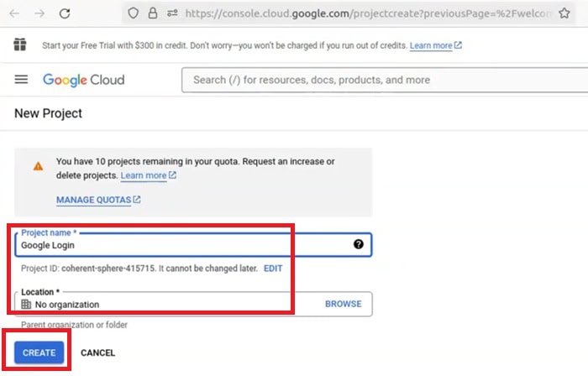This screenshot has width=588, height=376.
Task: Click the padlock site security icon
Action: point(153,13)
